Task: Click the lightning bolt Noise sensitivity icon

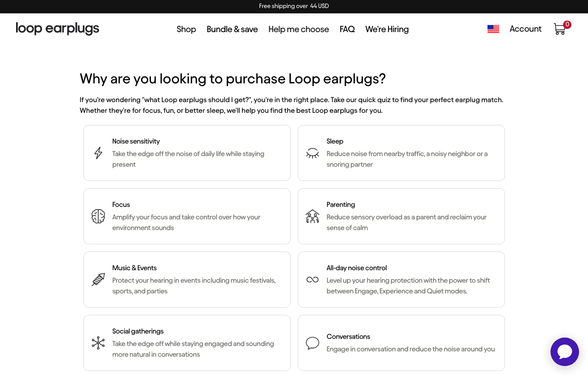Action: pos(98,153)
